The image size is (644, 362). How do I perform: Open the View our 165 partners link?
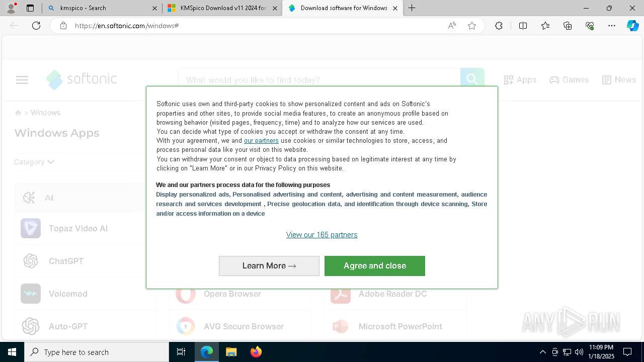point(322,235)
